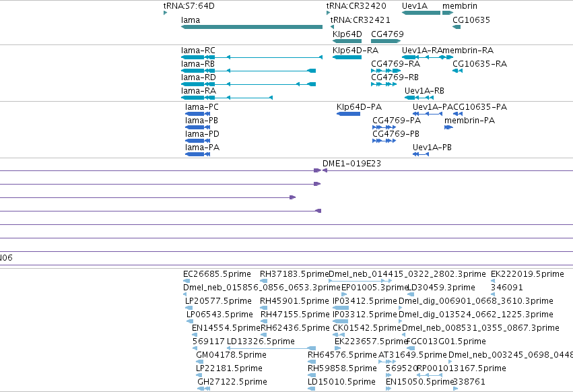Click the lama-RA transcript label
The height and width of the screenshot is (392, 573).
click(x=199, y=91)
